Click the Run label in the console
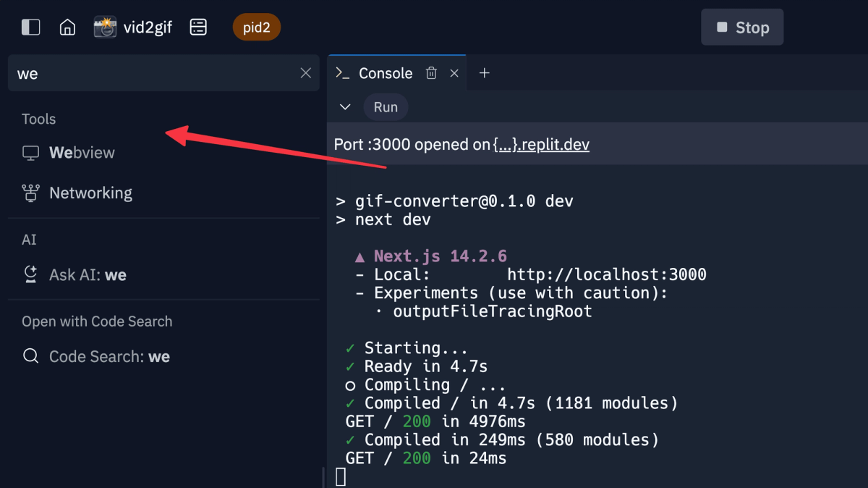This screenshot has height=488, width=868. pyautogui.click(x=386, y=106)
